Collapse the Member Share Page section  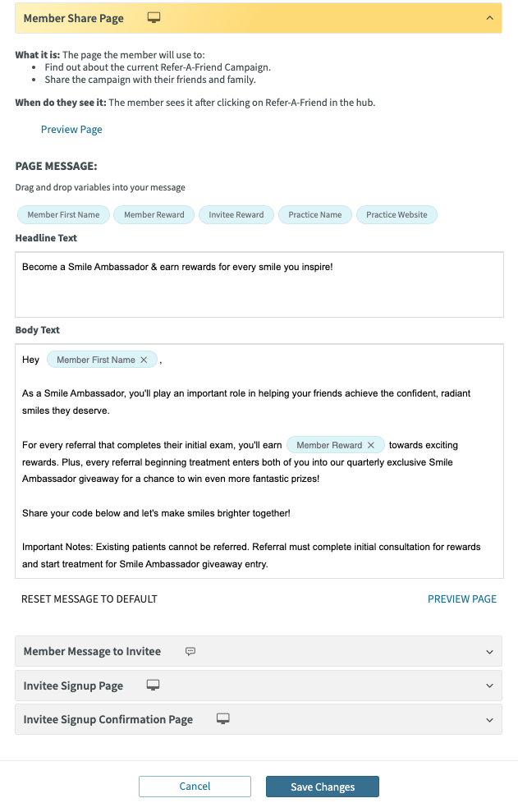coord(490,17)
